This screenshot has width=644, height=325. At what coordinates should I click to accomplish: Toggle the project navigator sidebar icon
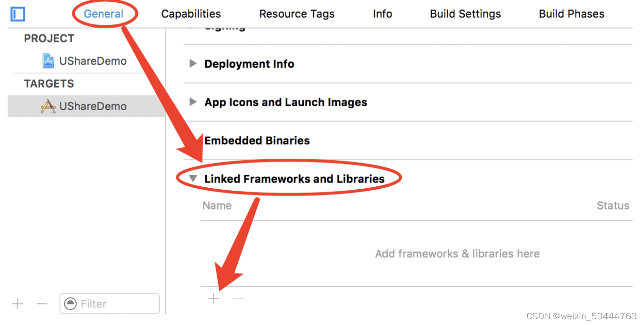pos(18,14)
